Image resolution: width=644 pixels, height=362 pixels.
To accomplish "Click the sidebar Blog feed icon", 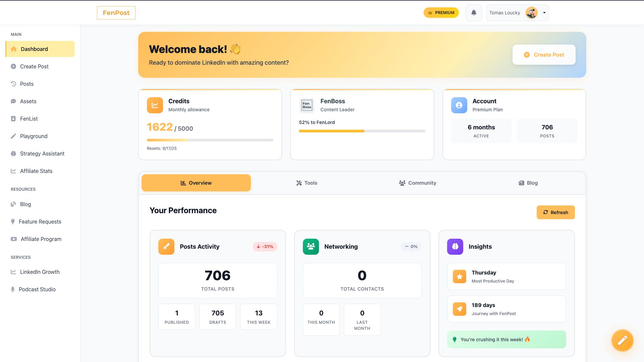I will click(x=13, y=204).
